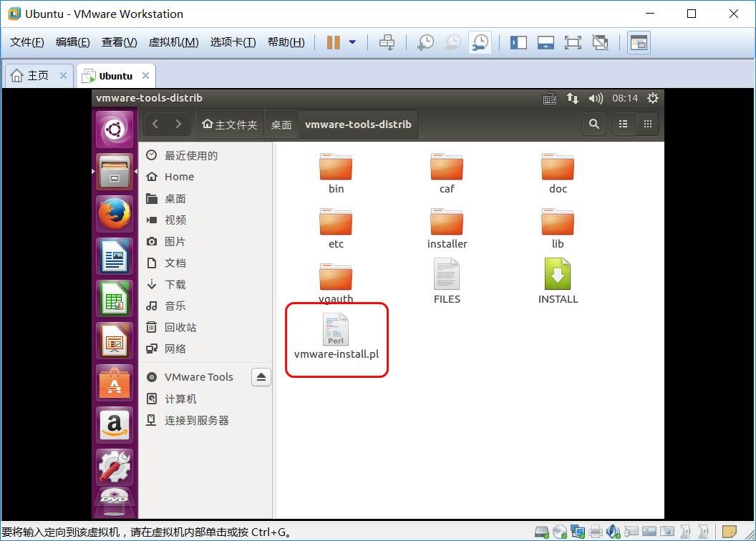Screen dimensions: 756x541
Task: Select the vmware-install.pl Perl file
Action: click(x=336, y=337)
